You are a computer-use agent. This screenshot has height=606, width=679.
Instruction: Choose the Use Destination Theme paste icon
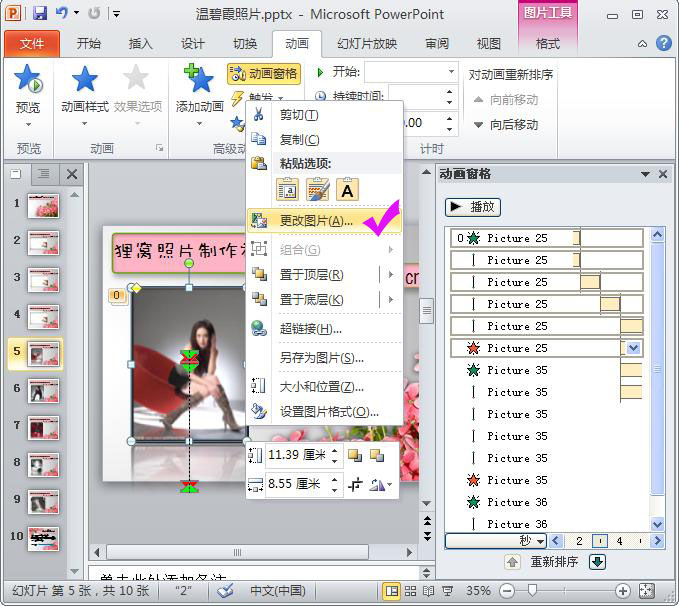click(x=287, y=189)
